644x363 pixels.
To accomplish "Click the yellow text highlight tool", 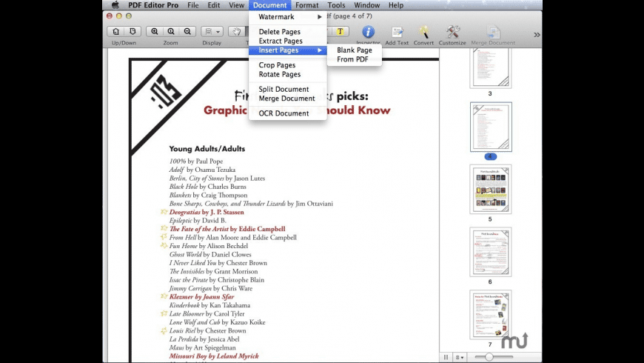I will pyautogui.click(x=340, y=31).
